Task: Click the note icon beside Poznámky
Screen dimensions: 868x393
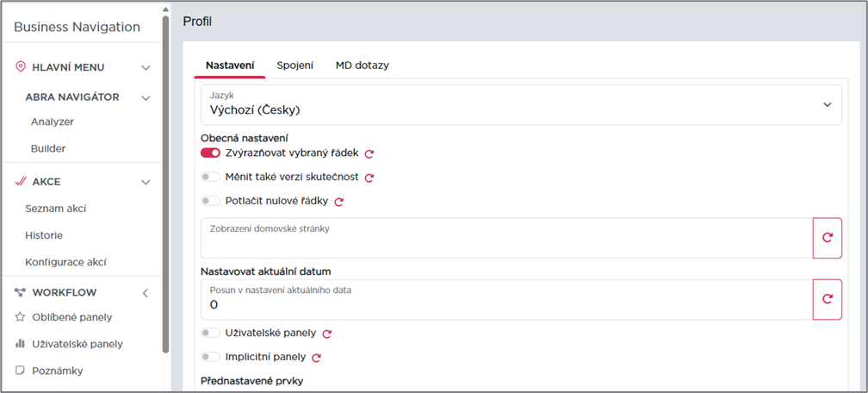Action: coord(20,371)
